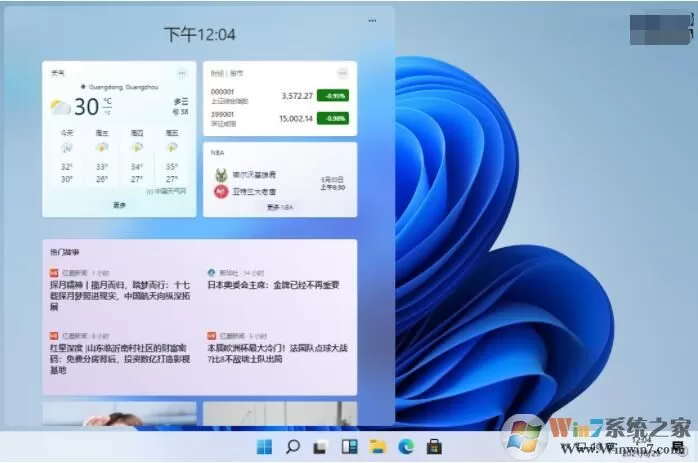Open widgets panel settings ellipsis
698x463 pixels.
(372, 21)
